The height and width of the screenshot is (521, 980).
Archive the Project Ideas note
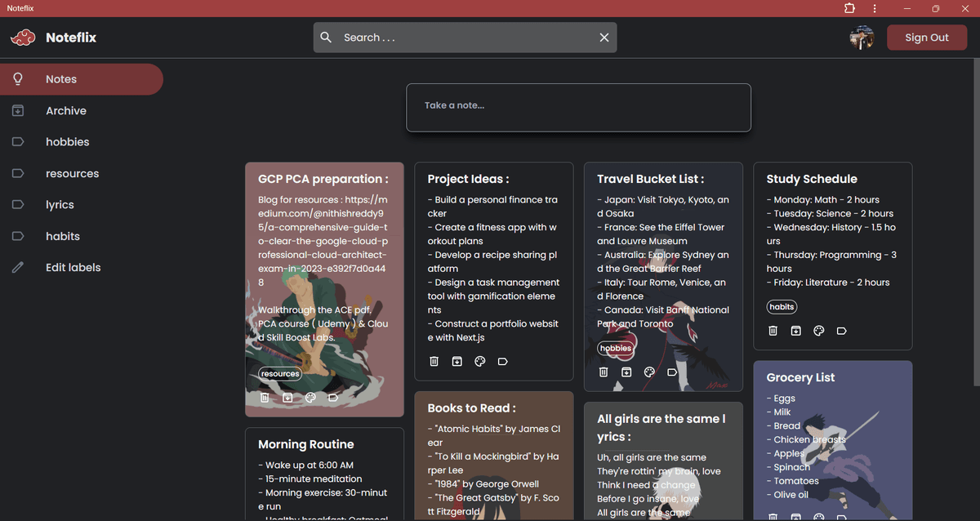(457, 362)
